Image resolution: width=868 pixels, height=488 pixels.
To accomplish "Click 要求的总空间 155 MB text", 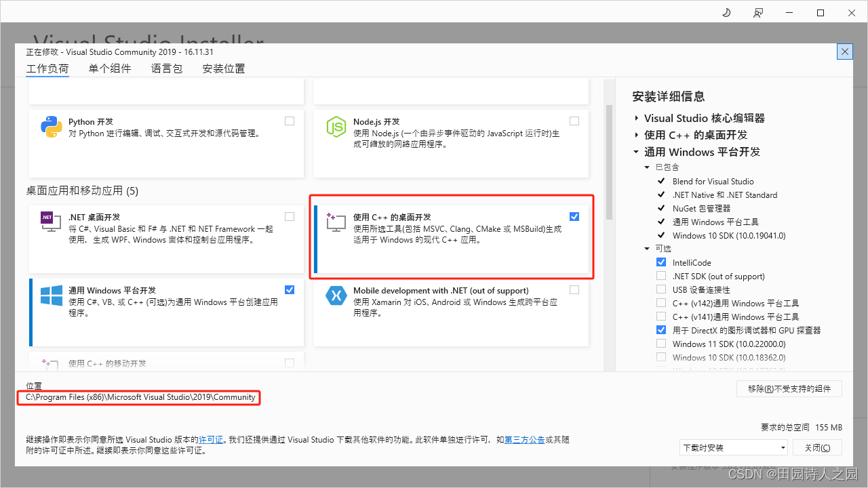I will [x=802, y=428].
